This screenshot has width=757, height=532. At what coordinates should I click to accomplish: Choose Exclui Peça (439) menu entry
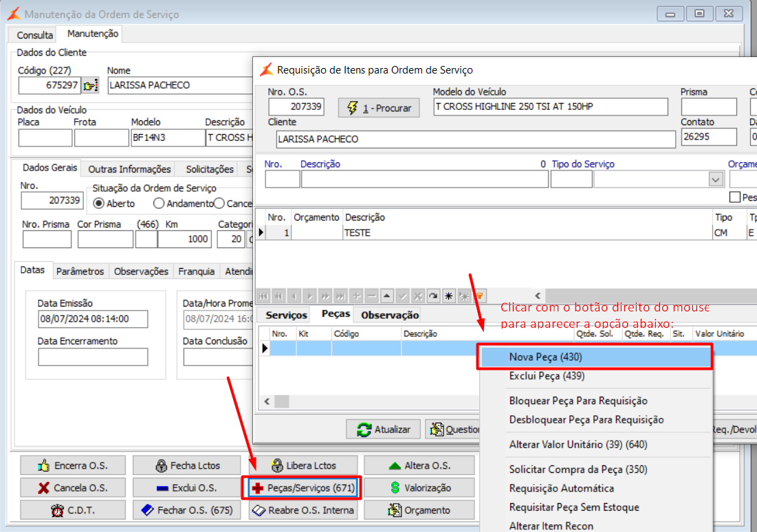coord(595,376)
